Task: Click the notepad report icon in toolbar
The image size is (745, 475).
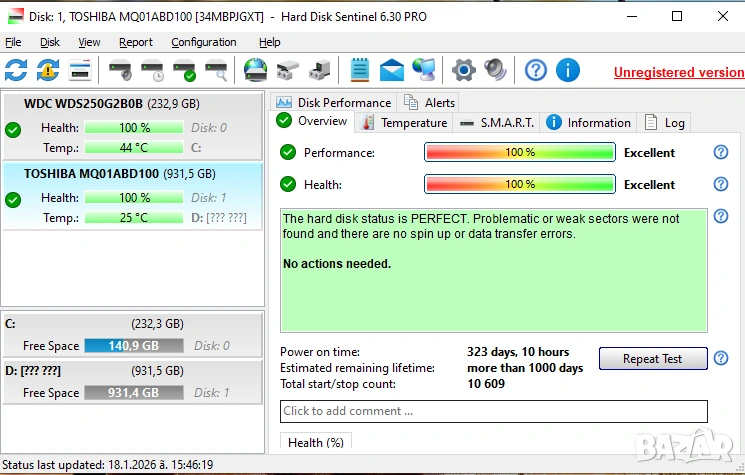Action: [360, 70]
